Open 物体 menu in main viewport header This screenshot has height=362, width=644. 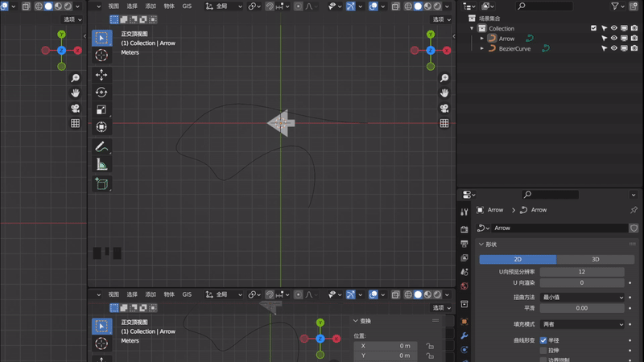(x=169, y=6)
